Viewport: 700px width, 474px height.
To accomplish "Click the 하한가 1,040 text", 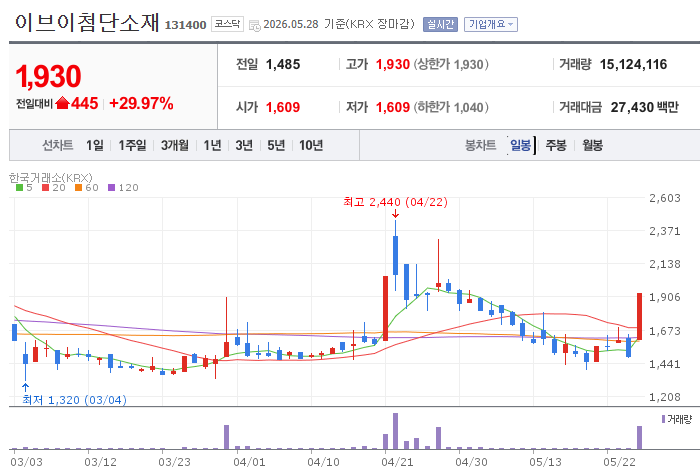I will click(x=451, y=107).
